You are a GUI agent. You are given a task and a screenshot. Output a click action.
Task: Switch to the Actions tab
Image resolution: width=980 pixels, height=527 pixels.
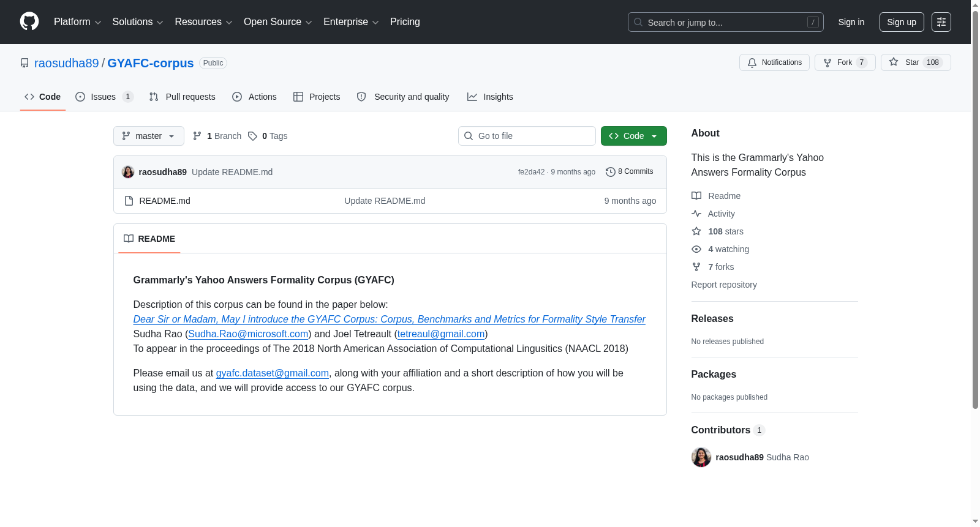tap(255, 97)
